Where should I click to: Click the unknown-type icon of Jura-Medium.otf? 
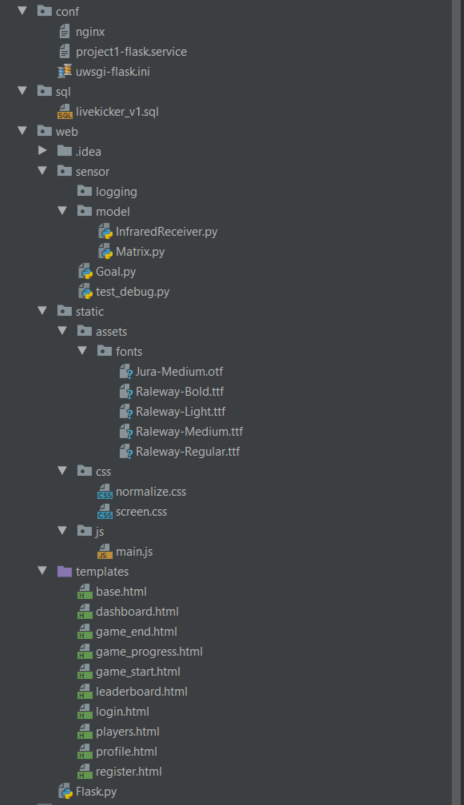[x=126, y=372]
